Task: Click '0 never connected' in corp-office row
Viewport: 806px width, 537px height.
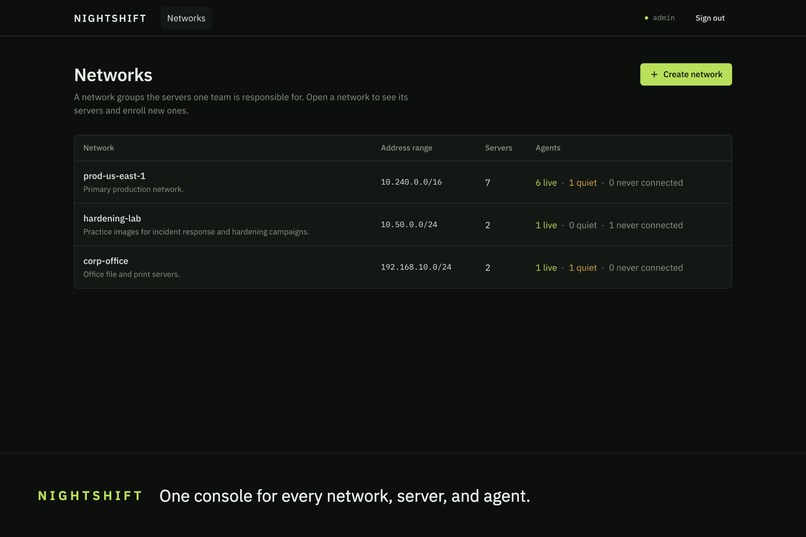Action: click(646, 268)
